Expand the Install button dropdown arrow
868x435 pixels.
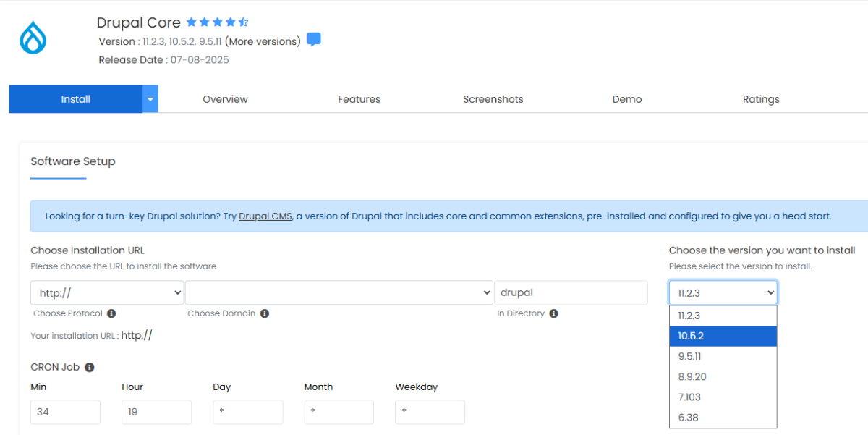click(x=150, y=99)
